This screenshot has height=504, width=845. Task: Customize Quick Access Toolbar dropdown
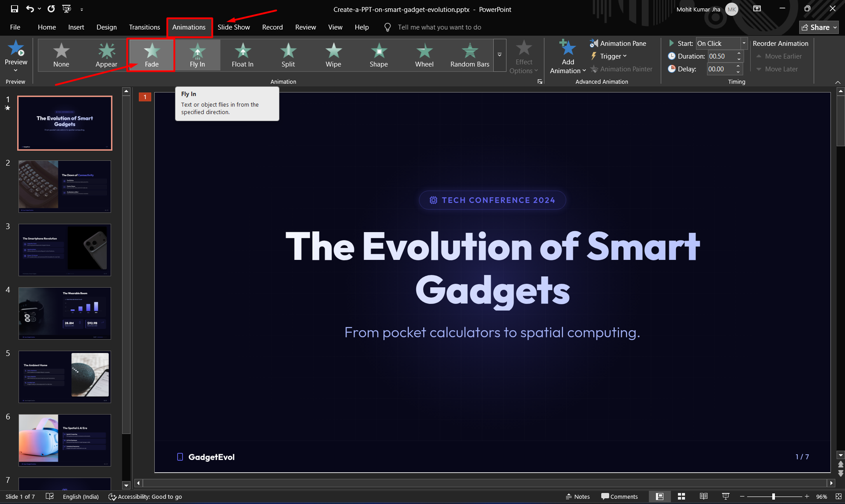pos(82,9)
